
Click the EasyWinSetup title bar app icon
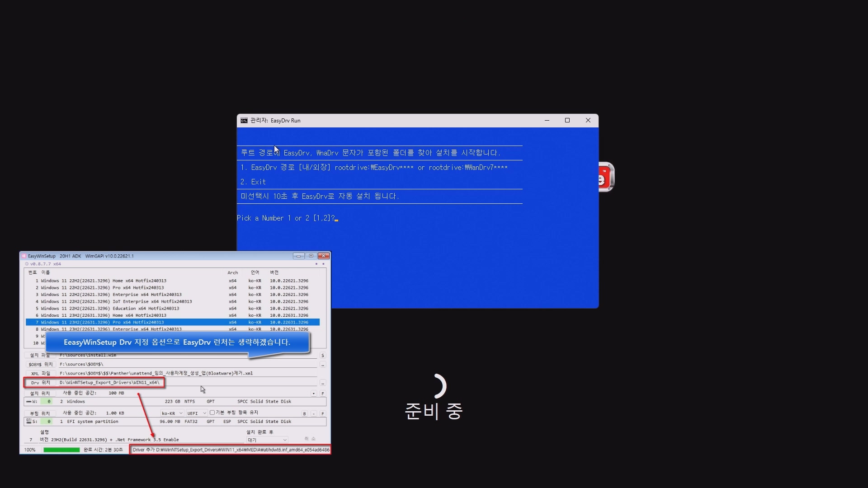[x=24, y=256]
